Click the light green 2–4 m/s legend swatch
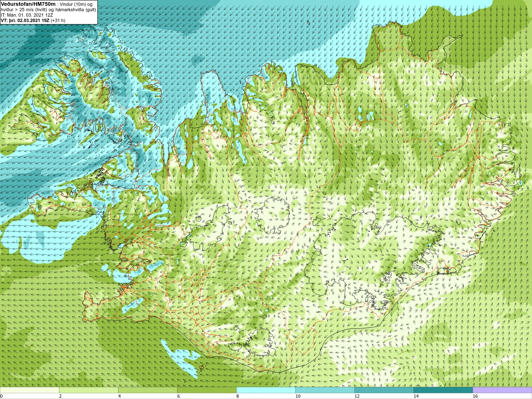Image resolution: width=532 pixels, height=399 pixels. pyautogui.click(x=89, y=390)
